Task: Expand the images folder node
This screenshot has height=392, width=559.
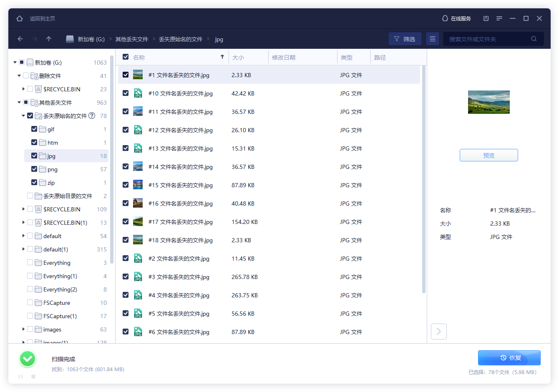Action: point(24,329)
